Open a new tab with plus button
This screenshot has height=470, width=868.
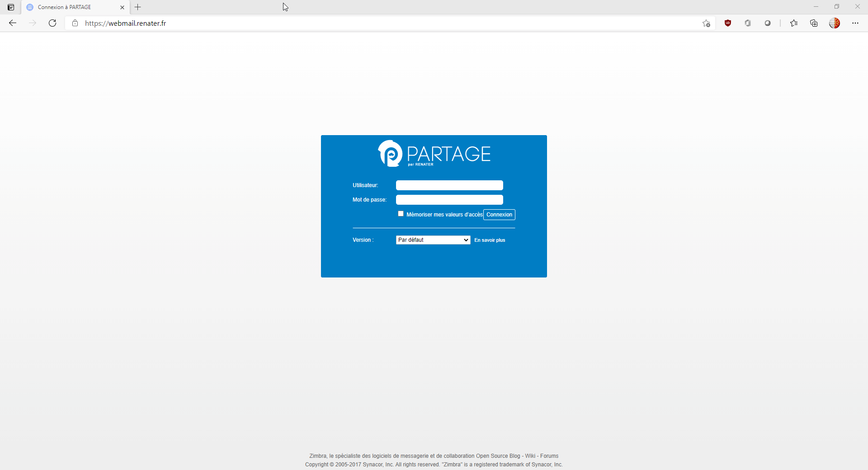pyautogui.click(x=138, y=7)
